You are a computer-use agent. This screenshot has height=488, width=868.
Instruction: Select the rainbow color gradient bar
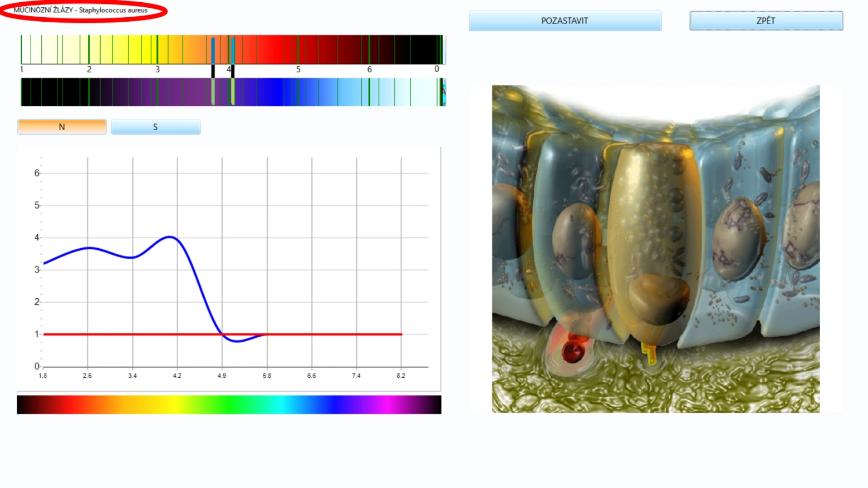click(x=229, y=405)
